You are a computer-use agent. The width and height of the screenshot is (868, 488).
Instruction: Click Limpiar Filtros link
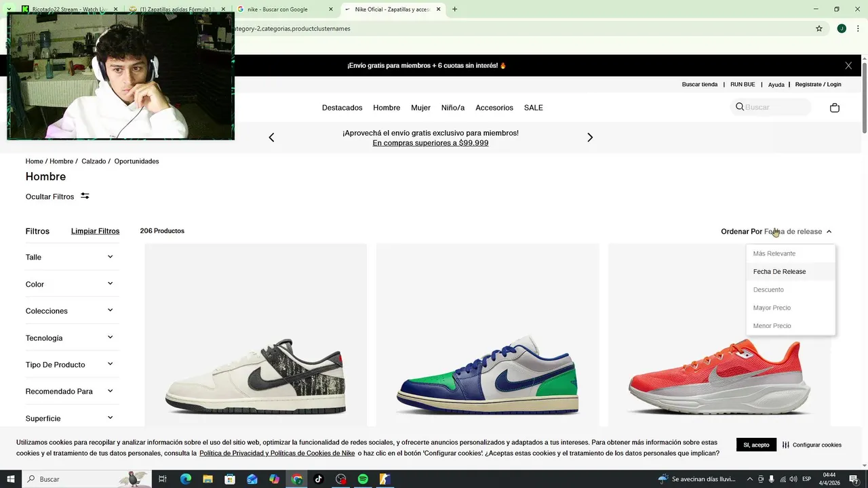[x=95, y=231]
